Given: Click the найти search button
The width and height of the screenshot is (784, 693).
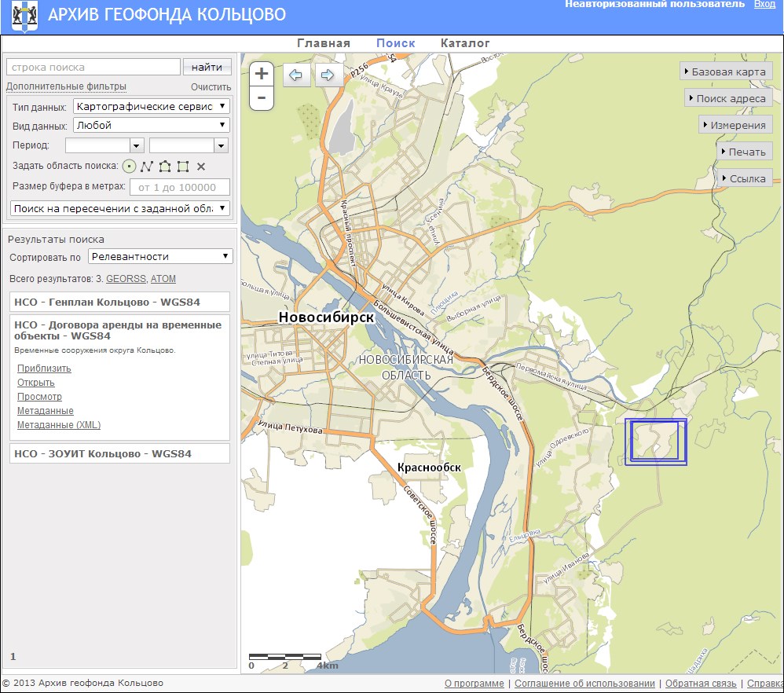Looking at the screenshot, I should point(207,67).
